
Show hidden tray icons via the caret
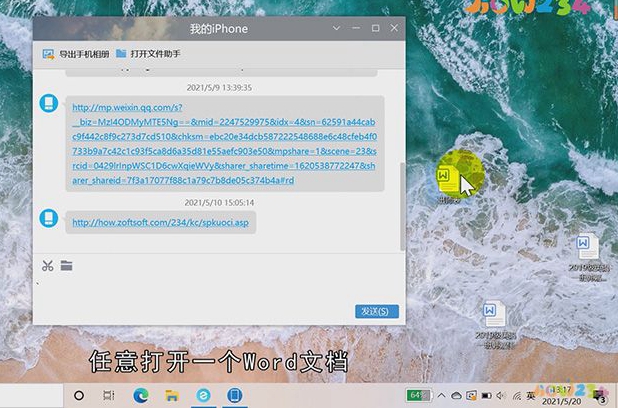coord(441,395)
